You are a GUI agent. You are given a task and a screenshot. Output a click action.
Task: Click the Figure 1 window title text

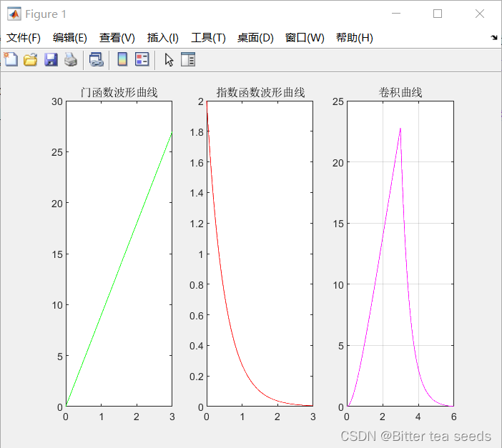(46, 14)
